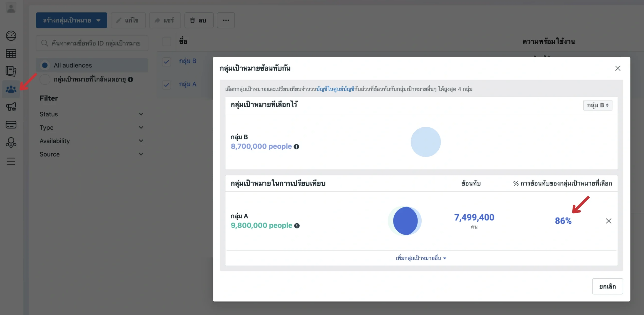Uncheck the กลุ่ม A row checkbox

pos(167,85)
